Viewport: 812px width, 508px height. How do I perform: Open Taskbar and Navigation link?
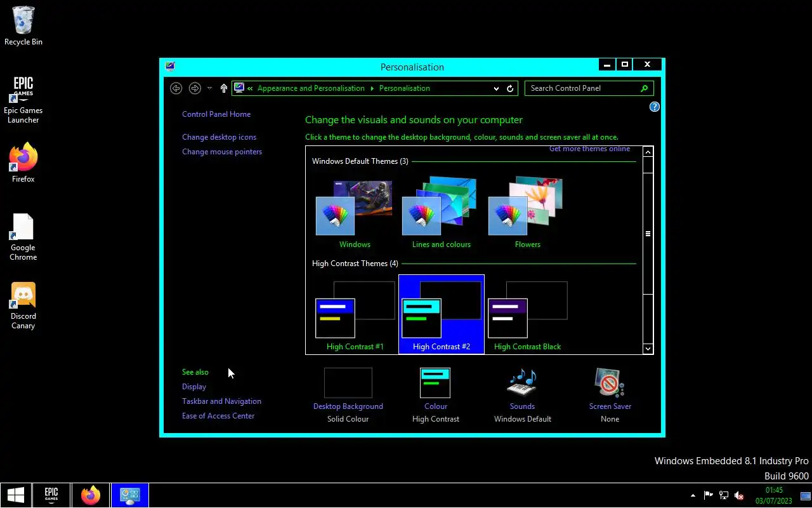(x=221, y=401)
